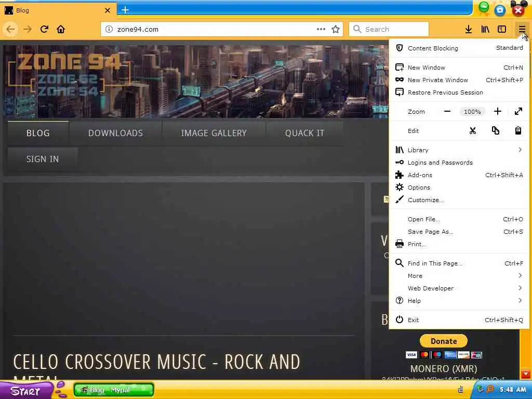Choose Save Page As…
532x399 pixels.
point(459,232)
